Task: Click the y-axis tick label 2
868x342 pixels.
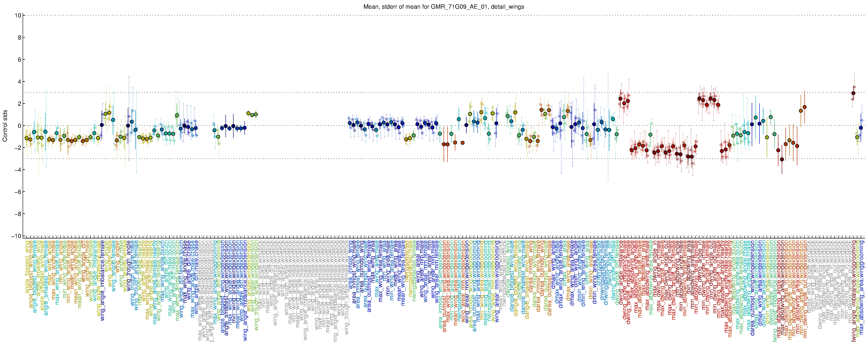Action: (19, 104)
